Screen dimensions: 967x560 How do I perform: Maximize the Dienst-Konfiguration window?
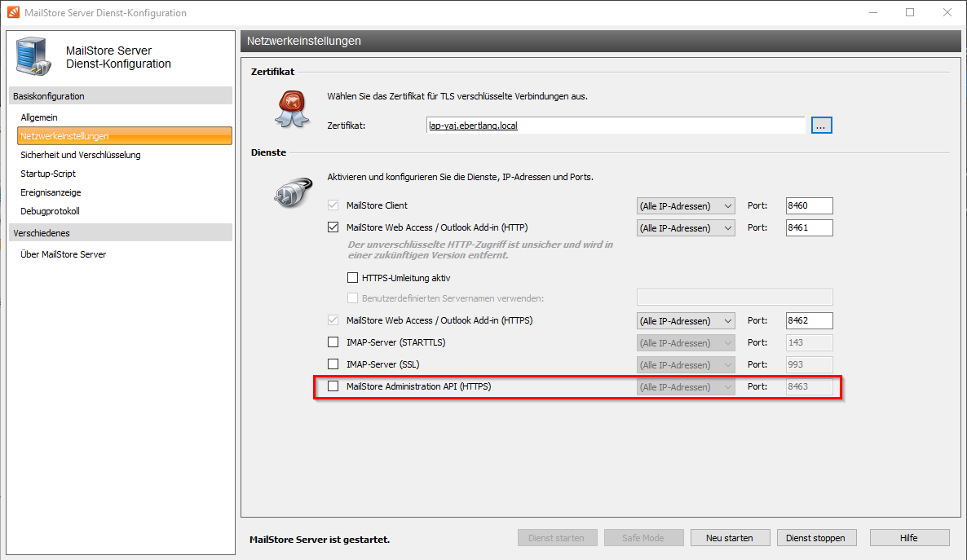tap(910, 12)
